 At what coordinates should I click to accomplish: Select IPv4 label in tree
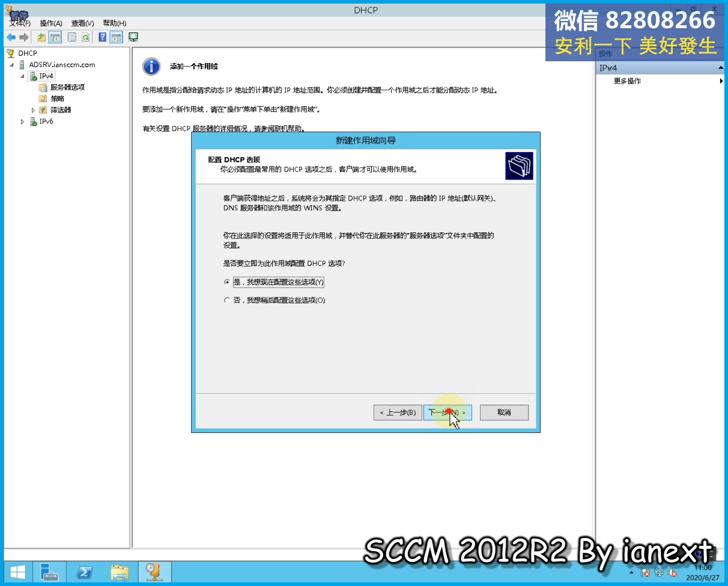46,76
